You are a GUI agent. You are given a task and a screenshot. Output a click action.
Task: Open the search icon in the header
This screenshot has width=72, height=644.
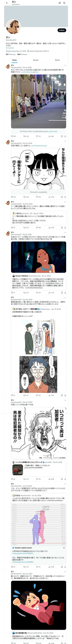pyautogui.click(x=64, y=3)
